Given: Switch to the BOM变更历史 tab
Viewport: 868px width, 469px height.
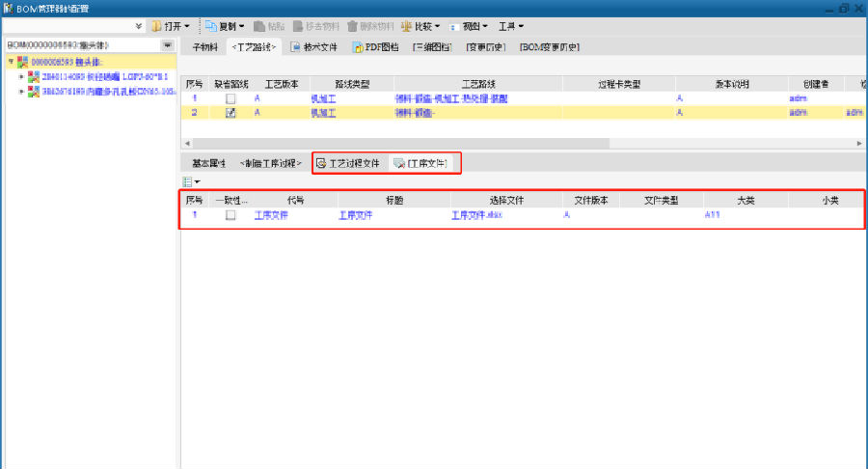Looking at the screenshot, I should coord(549,47).
